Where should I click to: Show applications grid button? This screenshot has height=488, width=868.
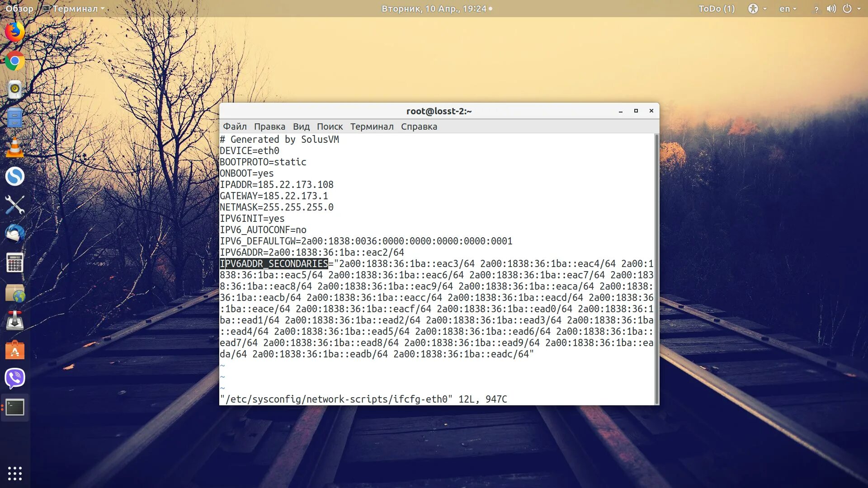click(14, 473)
